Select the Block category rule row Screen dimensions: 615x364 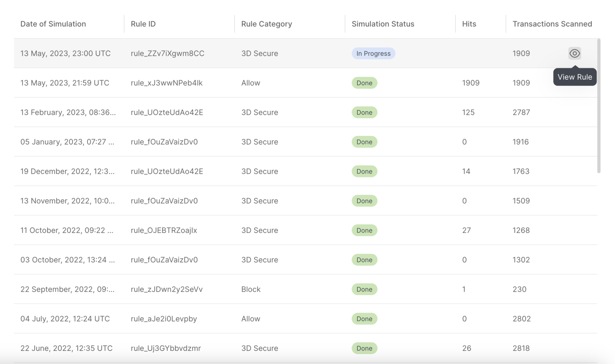251,289
